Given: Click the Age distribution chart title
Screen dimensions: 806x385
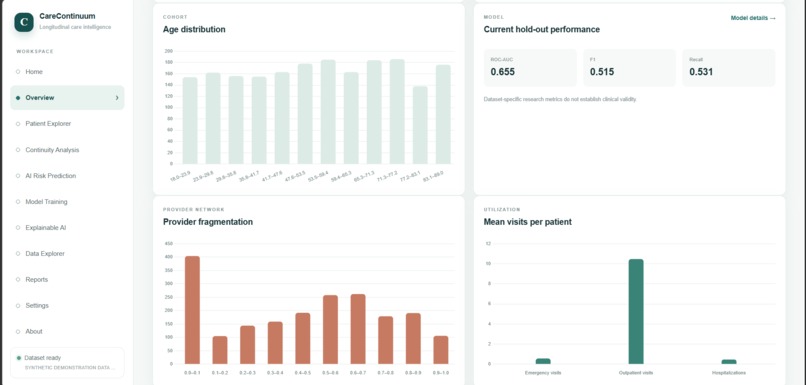Looking at the screenshot, I should click(x=194, y=29).
